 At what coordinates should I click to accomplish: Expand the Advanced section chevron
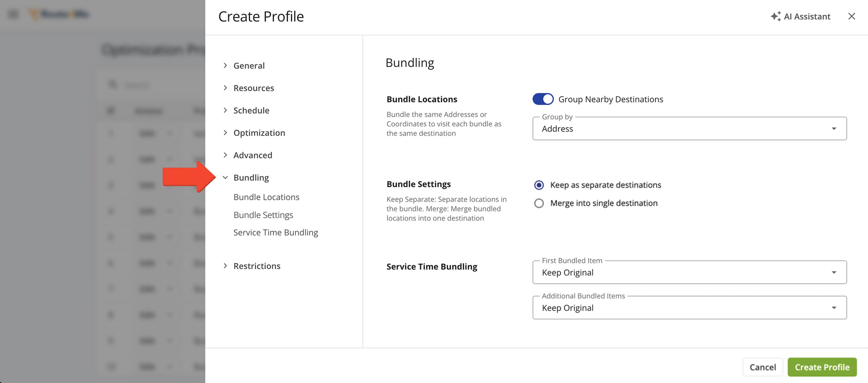tap(225, 155)
